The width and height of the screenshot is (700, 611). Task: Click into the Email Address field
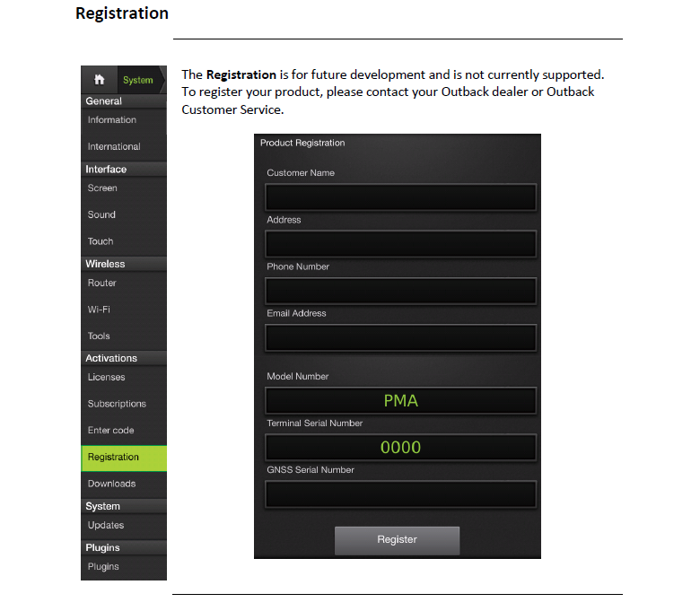(400, 337)
